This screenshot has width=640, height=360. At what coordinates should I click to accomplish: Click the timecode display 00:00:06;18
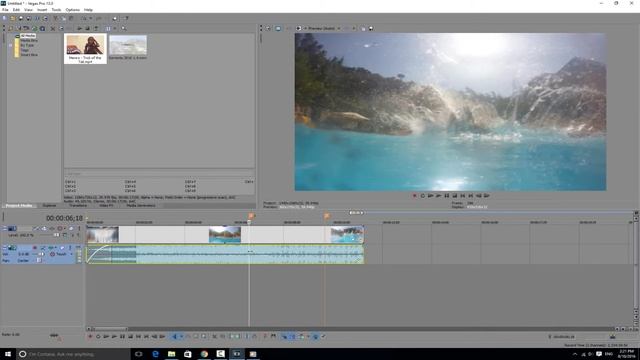64,218
